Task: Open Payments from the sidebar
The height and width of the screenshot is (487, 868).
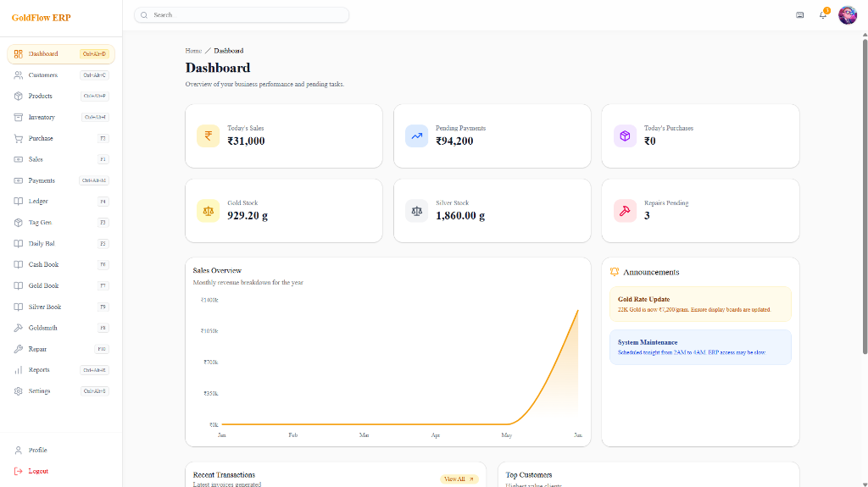Action: coord(61,180)
